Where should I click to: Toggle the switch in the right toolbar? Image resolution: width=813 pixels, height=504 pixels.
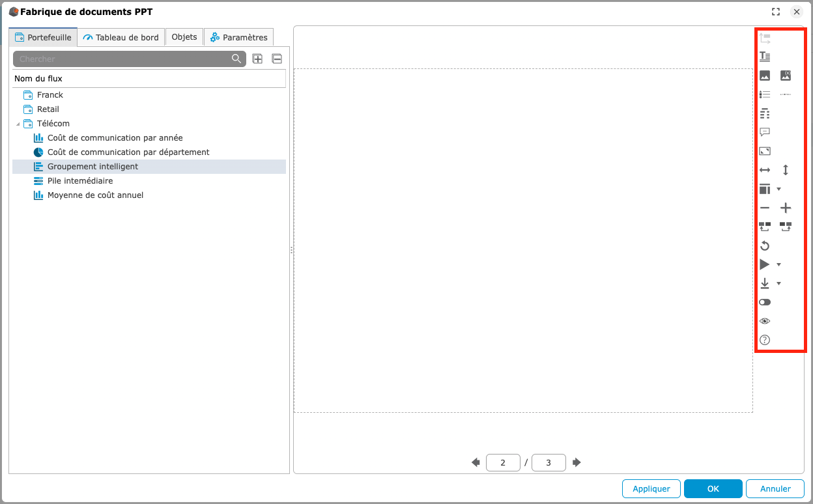point(765,302)
